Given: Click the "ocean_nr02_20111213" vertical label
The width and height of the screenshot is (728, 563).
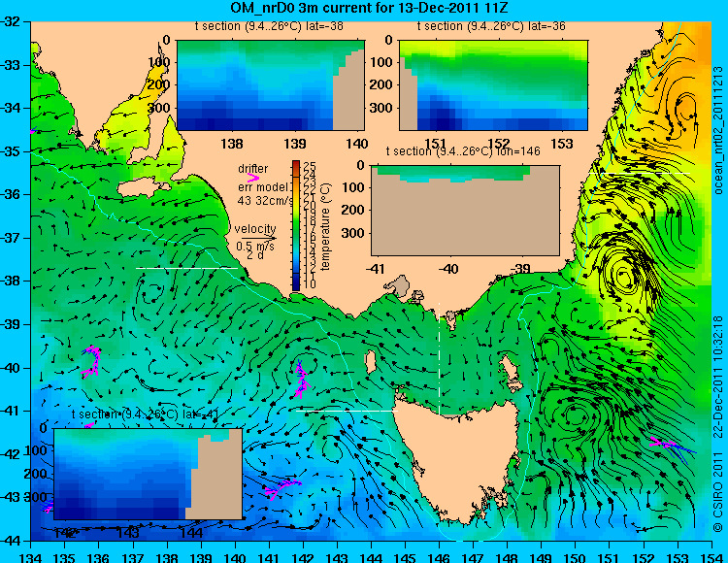Looking at the screenshot, I should 717,130.
